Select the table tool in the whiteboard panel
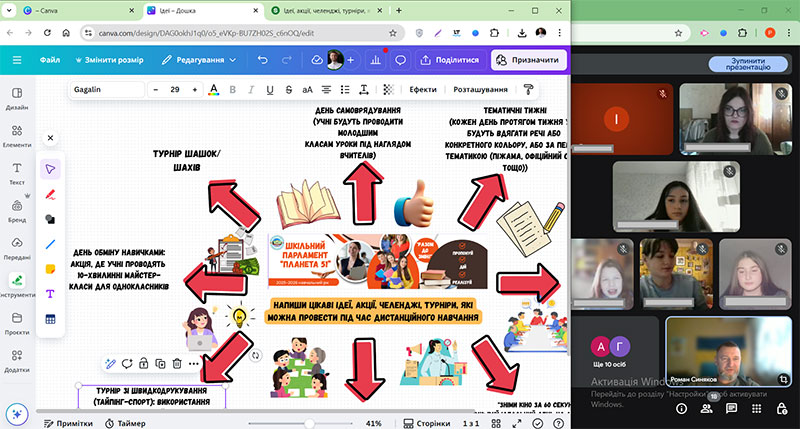The width and height of the screenshot is (800, 429). click(x=50, y=319)
